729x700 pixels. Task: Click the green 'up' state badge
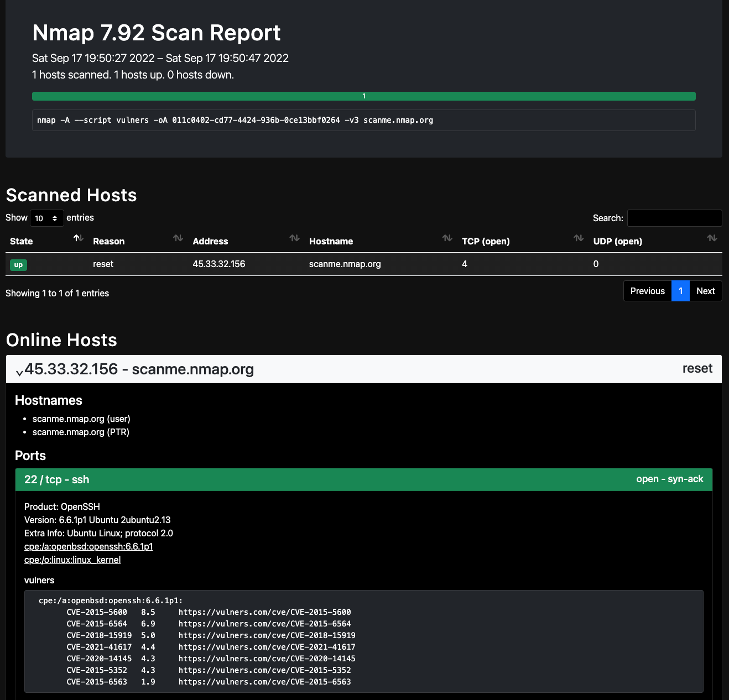(x=18, y=265)
